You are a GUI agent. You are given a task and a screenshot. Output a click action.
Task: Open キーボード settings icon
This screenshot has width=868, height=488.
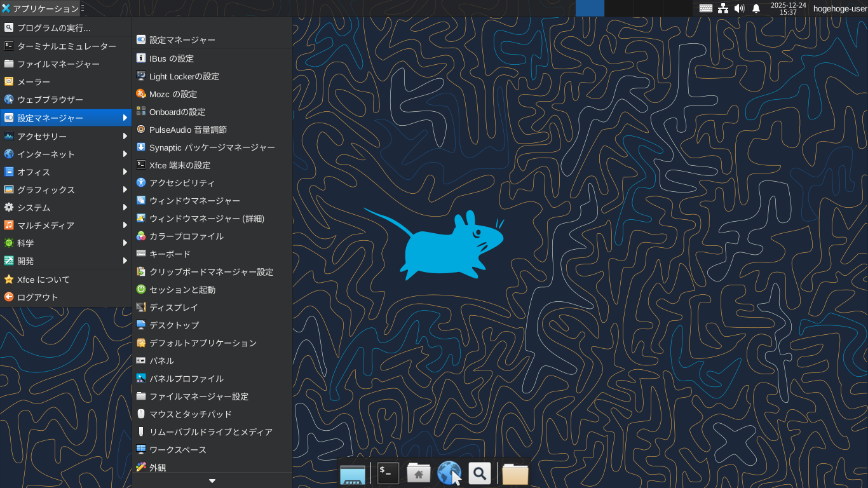pyautogui.click(x=141, y=254)
